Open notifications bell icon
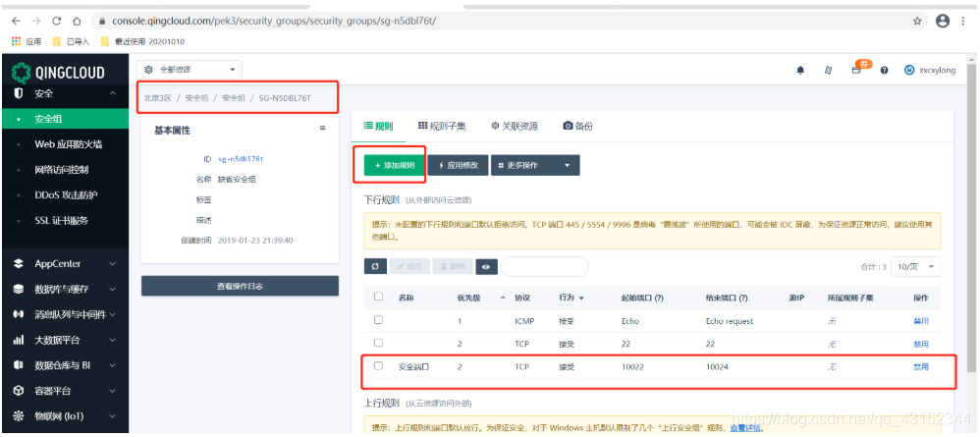The height and width of the screenshot is (437, 980). click(800, 71)
